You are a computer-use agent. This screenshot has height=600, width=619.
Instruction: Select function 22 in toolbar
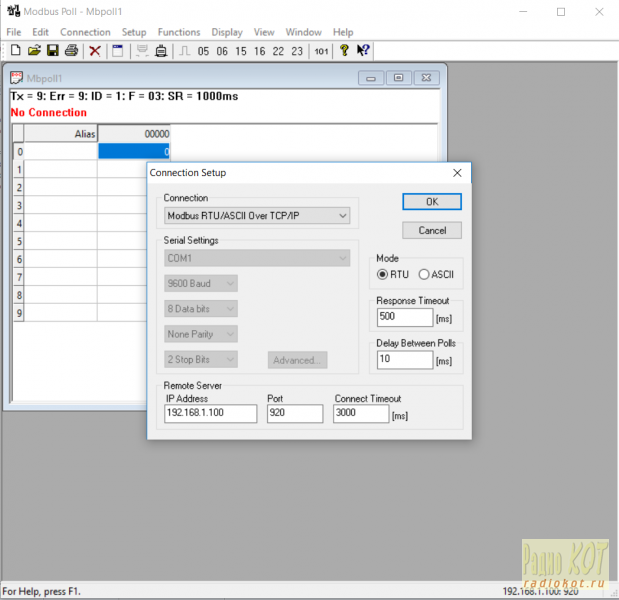click(x=278, y=51)
